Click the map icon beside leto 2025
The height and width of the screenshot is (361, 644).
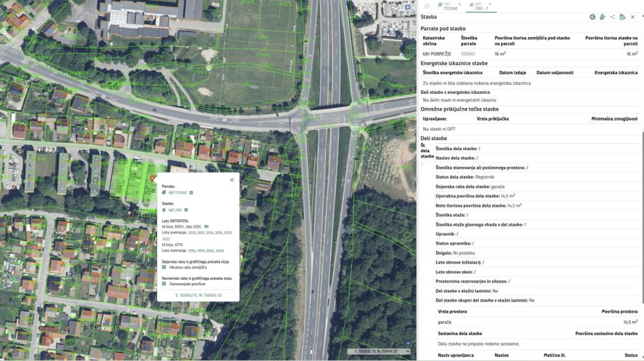coord(206,226)
